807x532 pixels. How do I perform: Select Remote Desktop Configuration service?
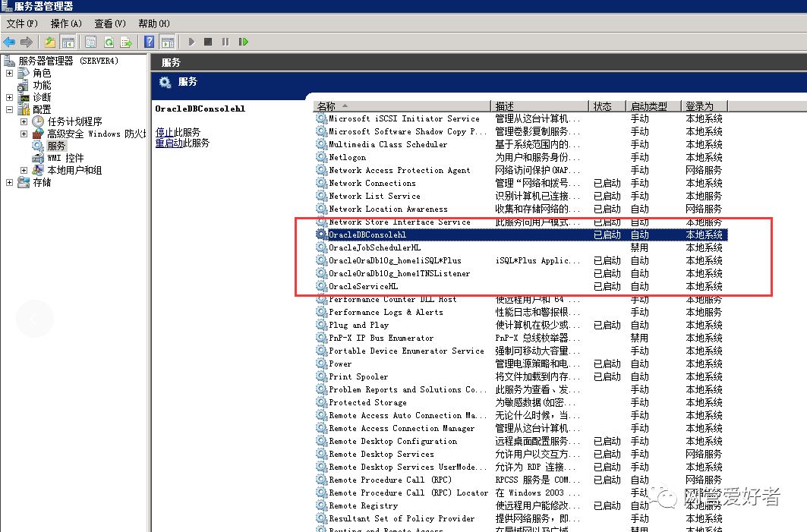point(392,441)
